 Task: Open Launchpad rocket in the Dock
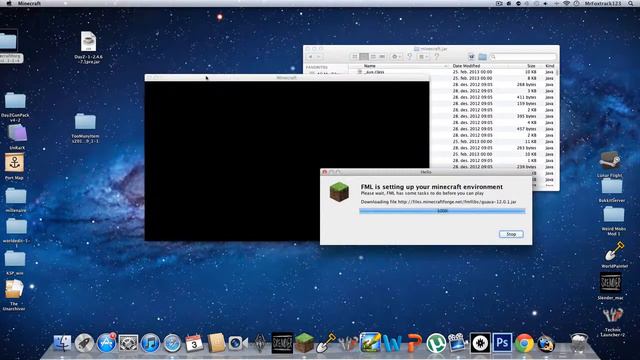[x=84, y=343]
